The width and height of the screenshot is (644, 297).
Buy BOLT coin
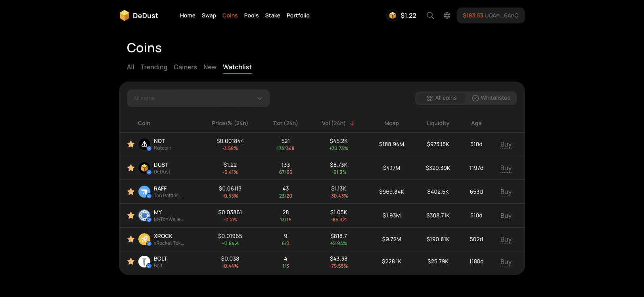tap(506, 262)
